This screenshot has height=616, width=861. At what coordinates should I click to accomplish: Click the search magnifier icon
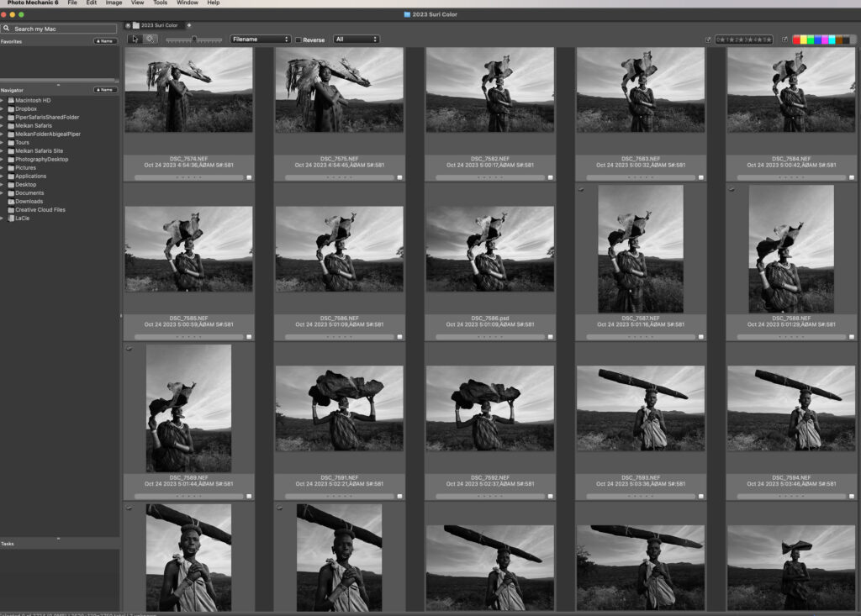pyautogui.click(x=7, y=29)
